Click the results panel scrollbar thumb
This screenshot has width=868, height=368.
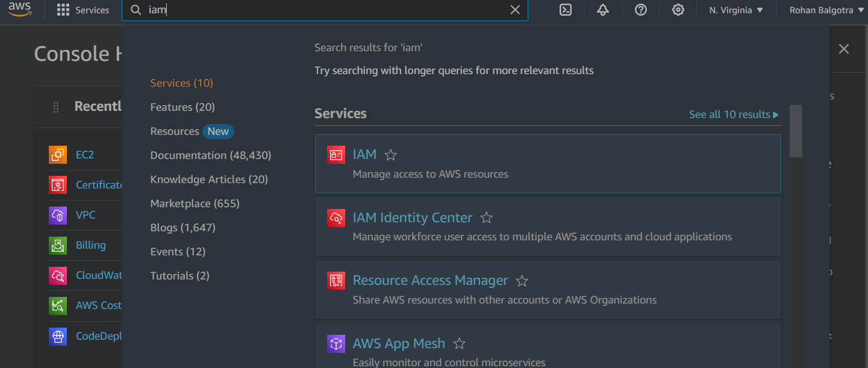(796, 131)
